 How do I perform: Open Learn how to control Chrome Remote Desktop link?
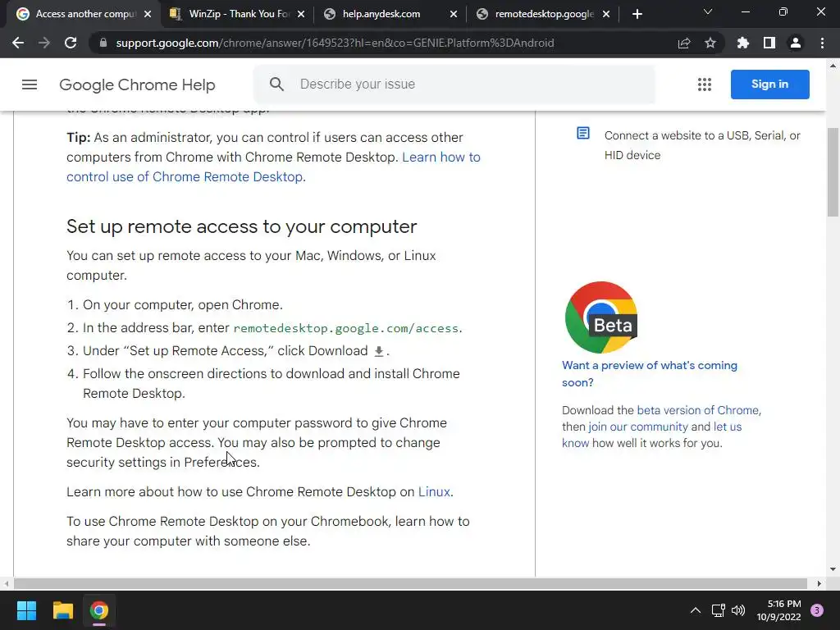point(273,167)
